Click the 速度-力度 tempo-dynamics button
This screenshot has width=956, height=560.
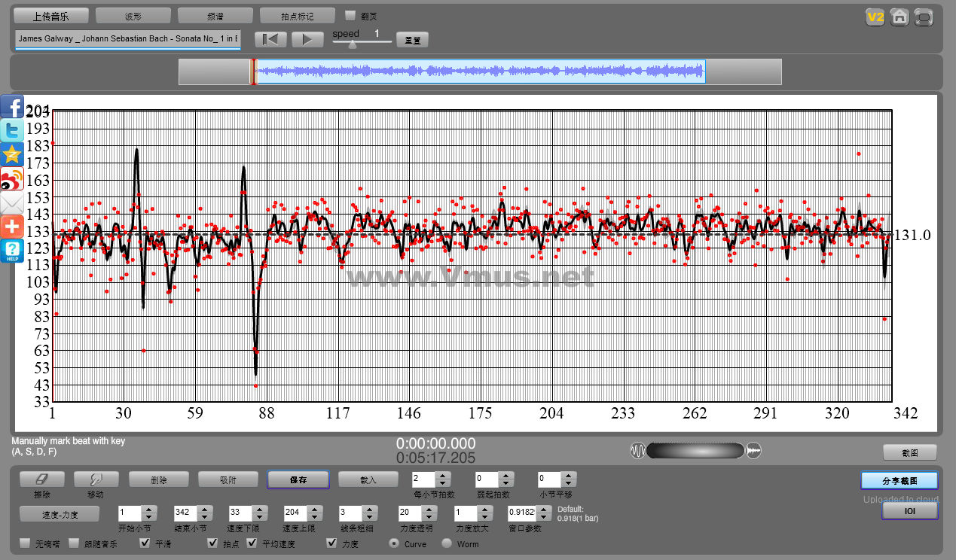(x=60, y=514)
